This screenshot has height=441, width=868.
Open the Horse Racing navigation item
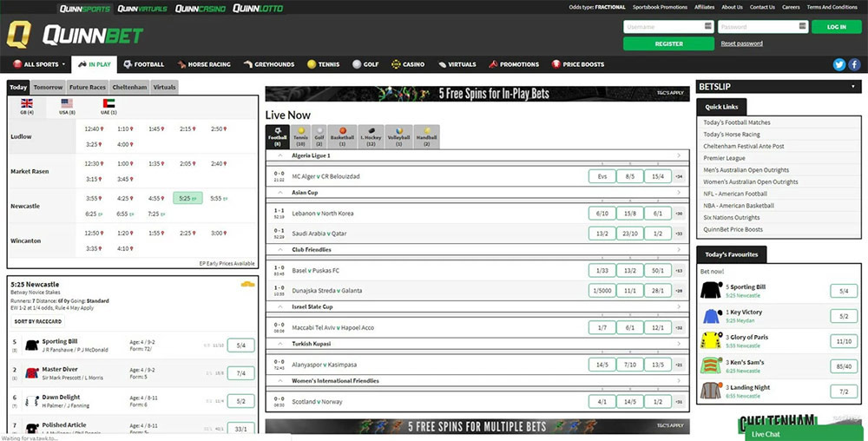(204, 64)
